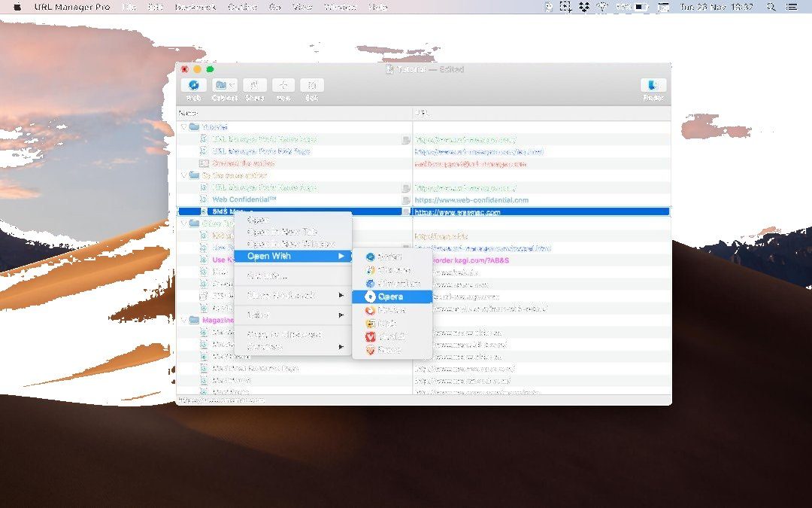Open the Help menu
Screen dimensions: 812x508
(x=377, y=7)
